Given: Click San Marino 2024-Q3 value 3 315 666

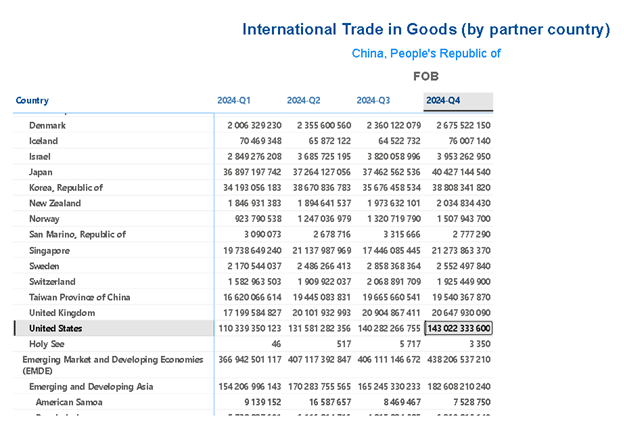Looking at the screenshot, I should click(402, 234).
